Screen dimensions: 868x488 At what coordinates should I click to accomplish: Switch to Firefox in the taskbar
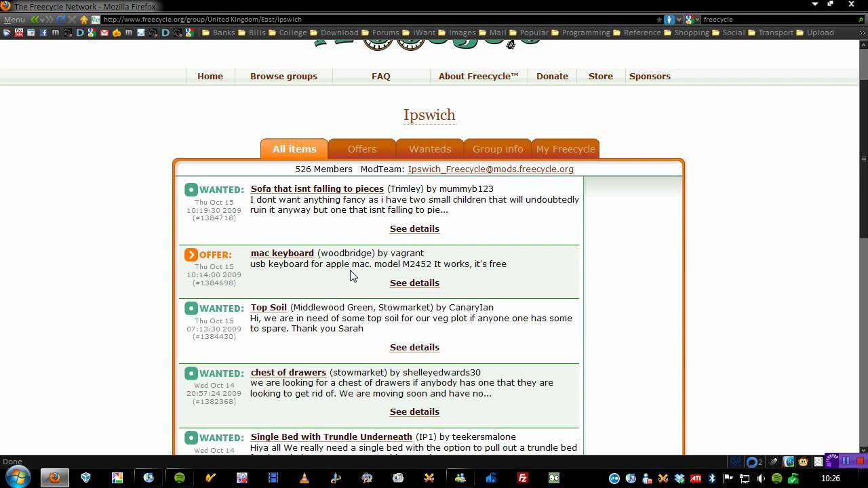coord(55,478)
